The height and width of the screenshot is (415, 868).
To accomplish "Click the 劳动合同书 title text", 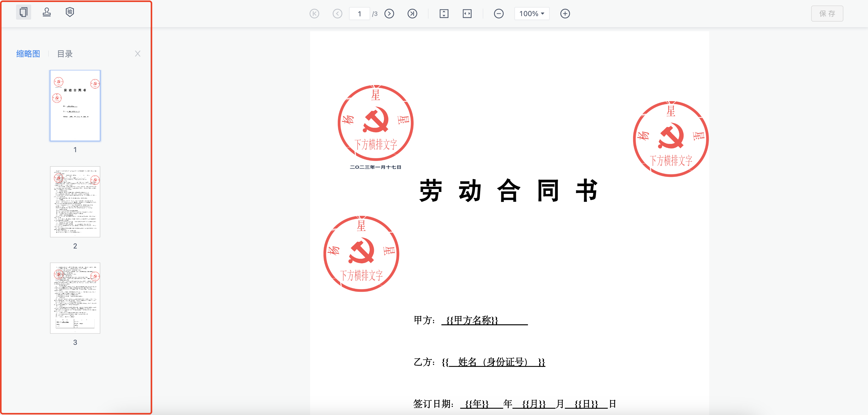I will (509, 190).
